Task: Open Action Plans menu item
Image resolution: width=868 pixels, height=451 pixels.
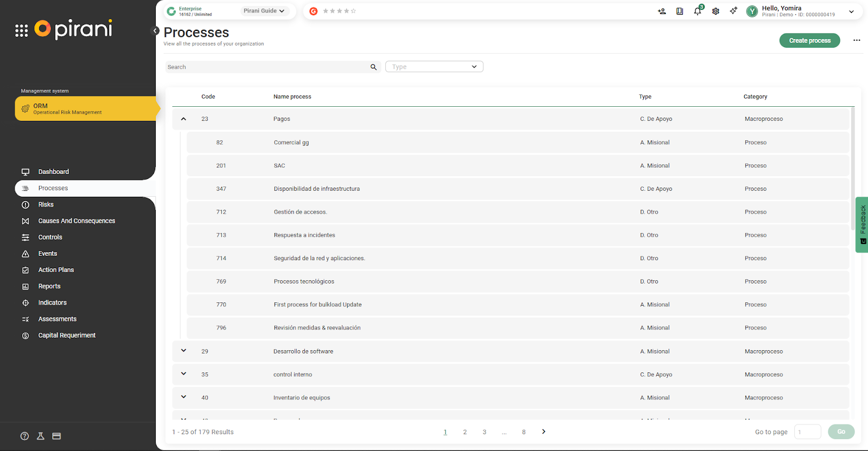Action: point(56,270)
